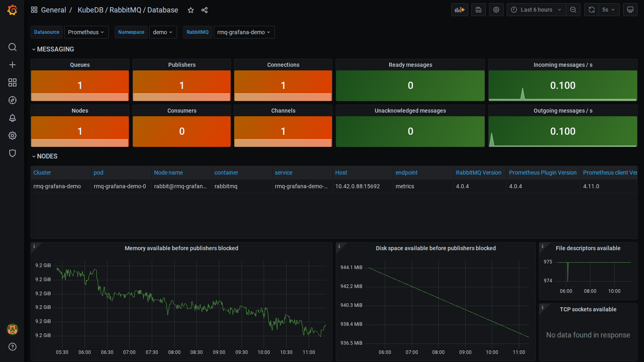This screenshot has height=362, width=644.
Task: Select the 10.42.0.88:15692 host cell
Action: [363, 186]
